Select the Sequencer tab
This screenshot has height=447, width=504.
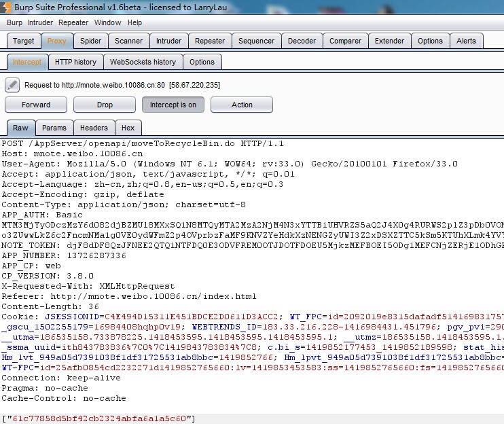click(257, 41)
